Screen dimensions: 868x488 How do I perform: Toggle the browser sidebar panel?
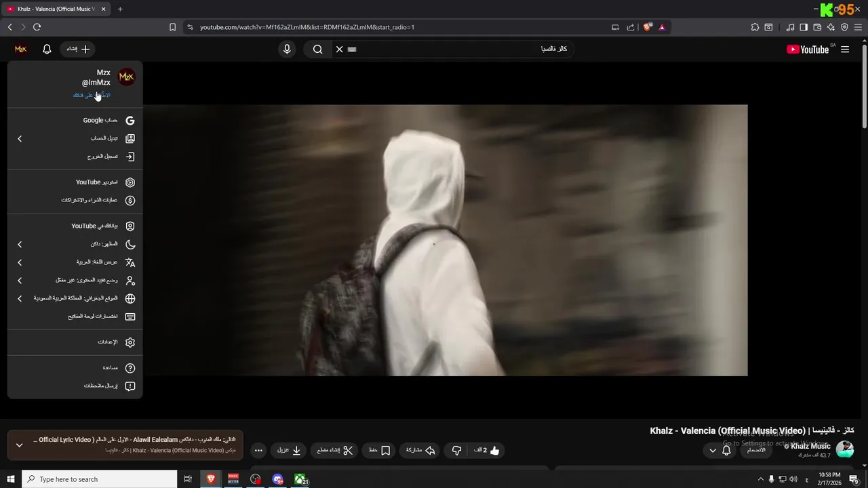click(804, 27)
